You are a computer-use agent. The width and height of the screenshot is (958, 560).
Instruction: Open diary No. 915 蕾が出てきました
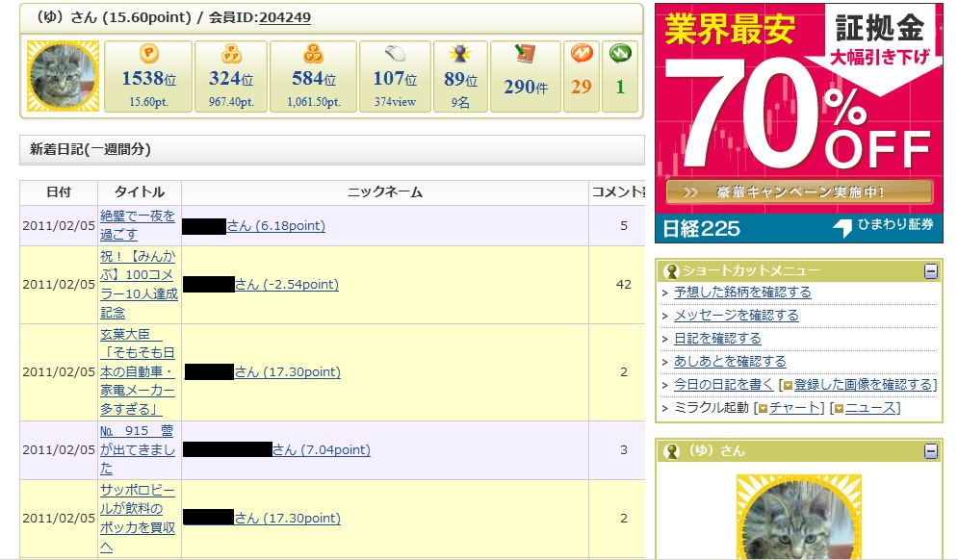pyautogui.click(x=138, y=449)
